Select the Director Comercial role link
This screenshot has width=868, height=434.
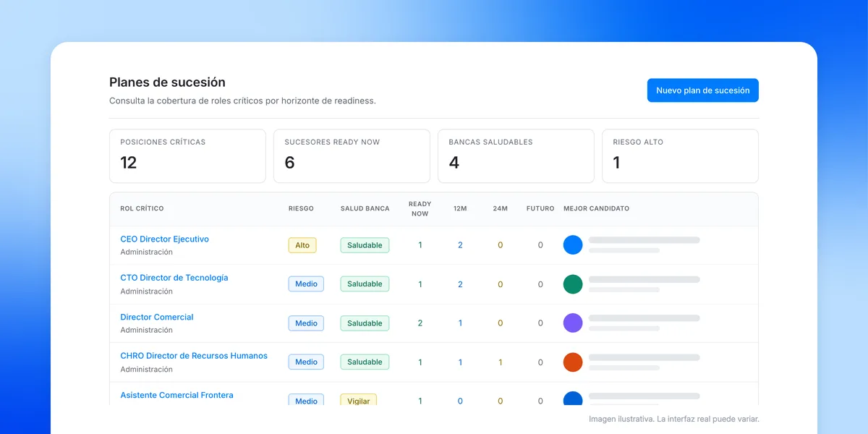pos(157,317)
